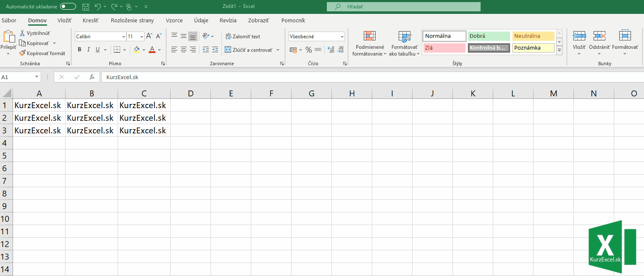Toggle Automatické ukladanie switch
Viewport: 644px width, 276px height.
click(x=68, y=7)
